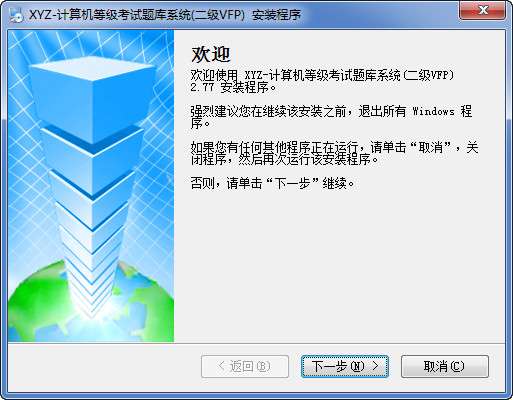513x400 pixels.
Task: Click the 2.77 安装程序 version line
Action: click(233, 88)
